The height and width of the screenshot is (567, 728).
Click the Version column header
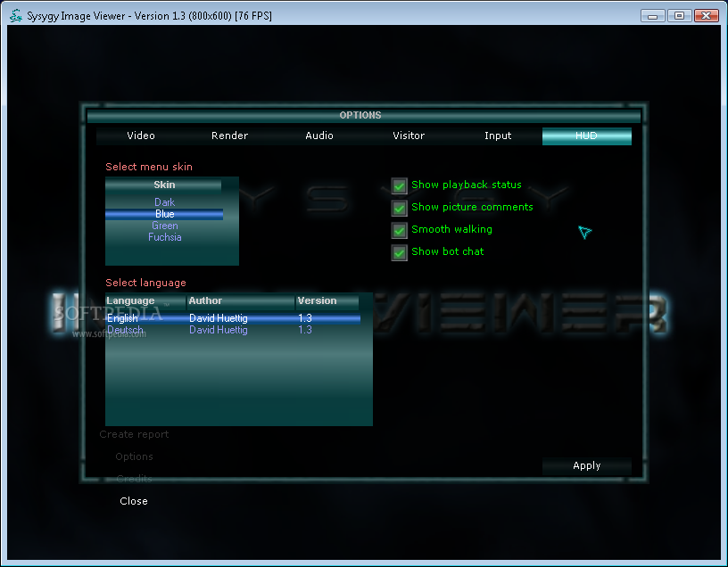click(327, 301)
